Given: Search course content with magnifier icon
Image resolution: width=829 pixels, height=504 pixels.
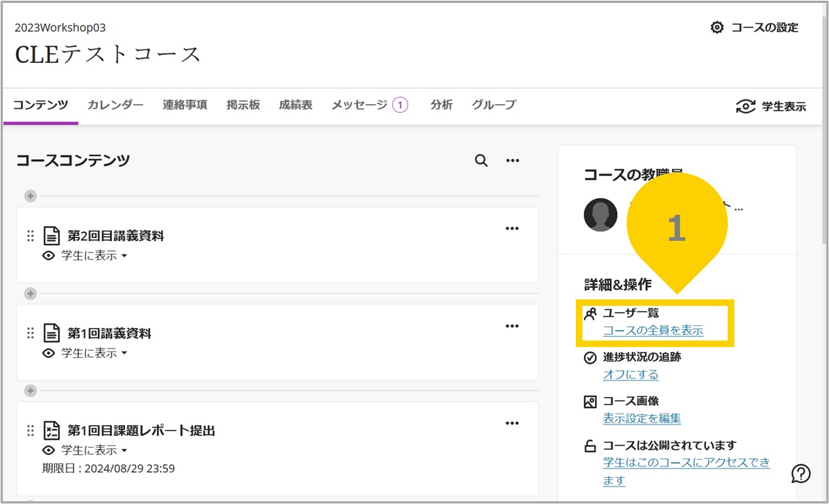Looking at the screenshot, I should (481, 161).
